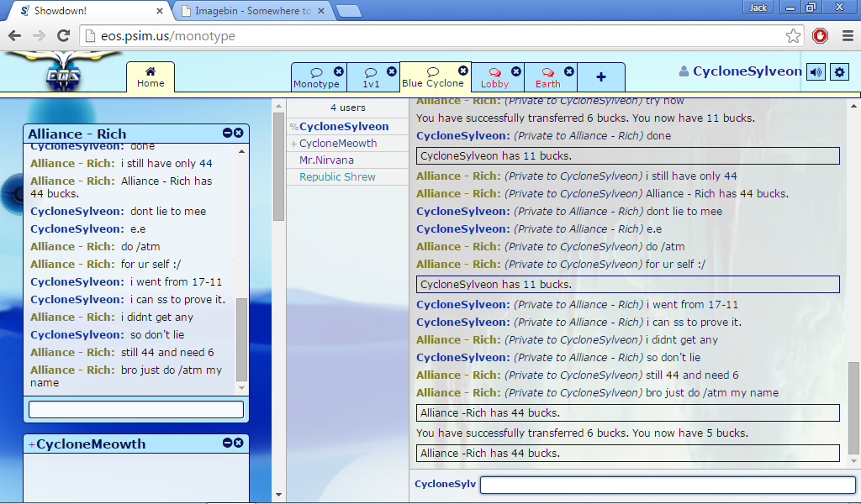Click the Alliance - Rich PM title

click(x=77, y=134)
